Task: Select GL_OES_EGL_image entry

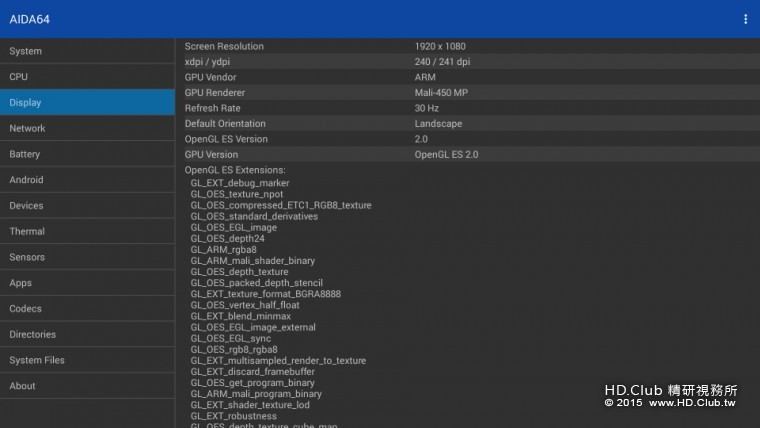Action: [234, 227]
